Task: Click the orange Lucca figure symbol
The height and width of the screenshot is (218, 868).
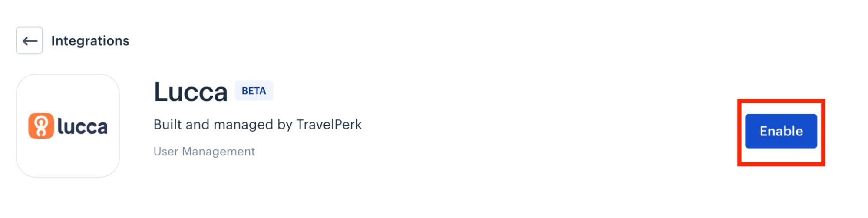Action: click(x=41, y=126)
